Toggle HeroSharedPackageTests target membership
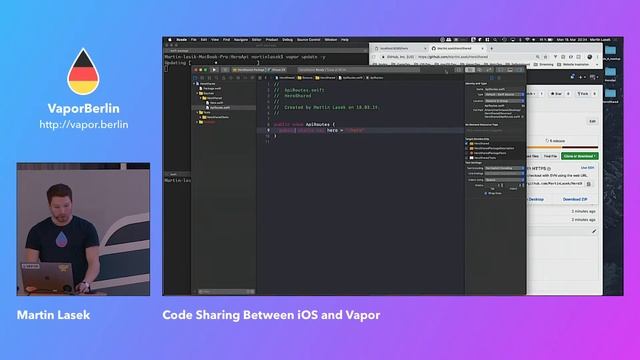The width and height of the screenshot is (640, 360). tap(466, 153)
